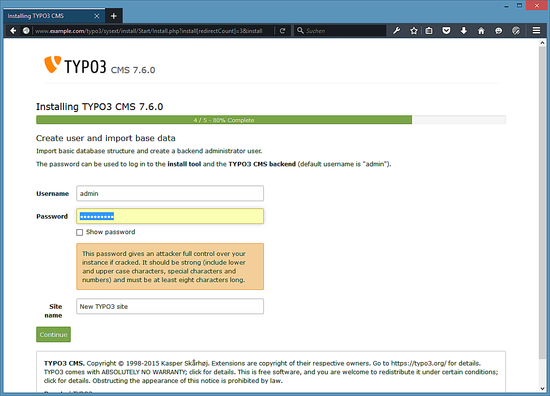Minimize the browser window
Viewport: 550px width, 396px height.
[507, 6]
